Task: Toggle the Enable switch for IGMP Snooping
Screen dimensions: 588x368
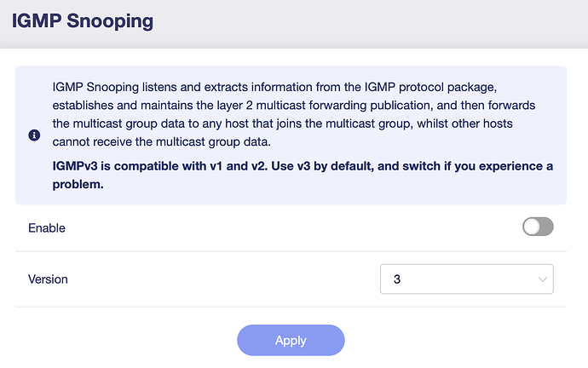Action: point(538,227)
